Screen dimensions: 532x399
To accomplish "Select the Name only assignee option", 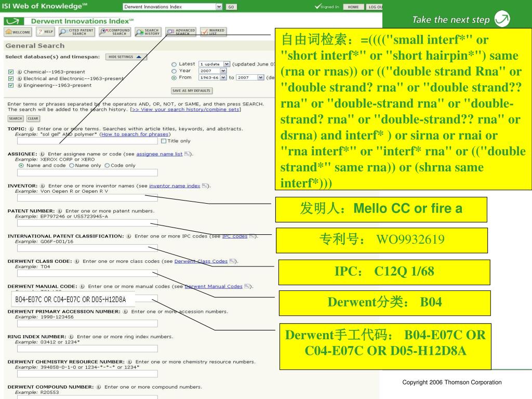I will pyautogui.click(x=72, y=166).
